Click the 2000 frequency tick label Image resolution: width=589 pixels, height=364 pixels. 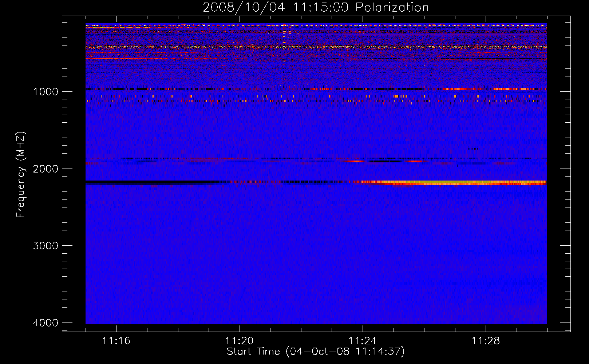(46, 169)
